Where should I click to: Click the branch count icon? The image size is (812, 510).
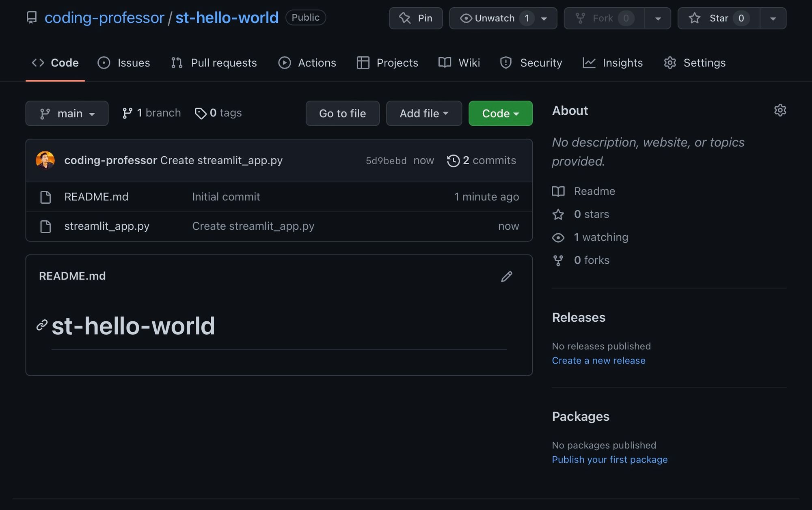(127, 113)
